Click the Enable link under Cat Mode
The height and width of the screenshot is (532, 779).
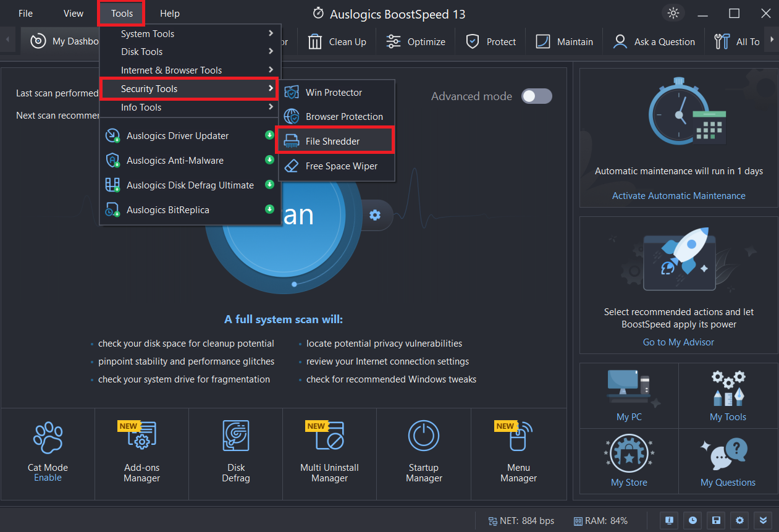[48, 478]
